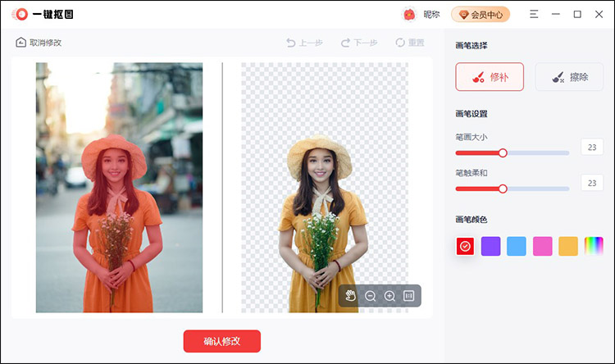The height and width of the screenshot is (364, 615).
Task: Click the softness value field 23
Action: point(592,183)
